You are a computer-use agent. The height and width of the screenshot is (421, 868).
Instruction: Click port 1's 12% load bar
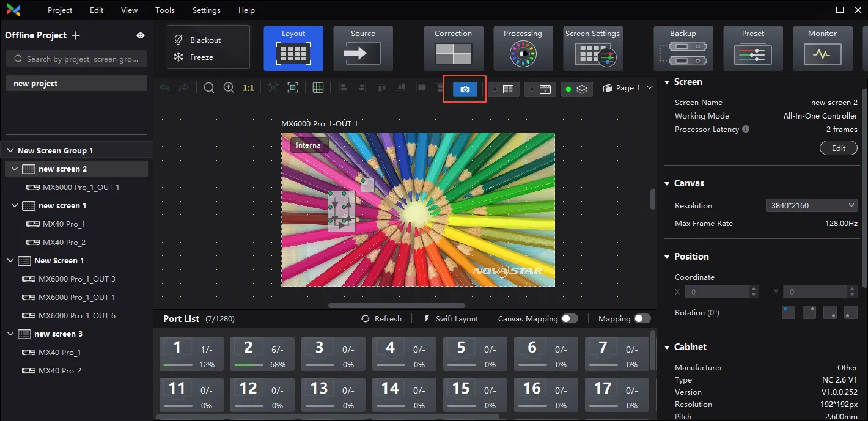[178, 365]
